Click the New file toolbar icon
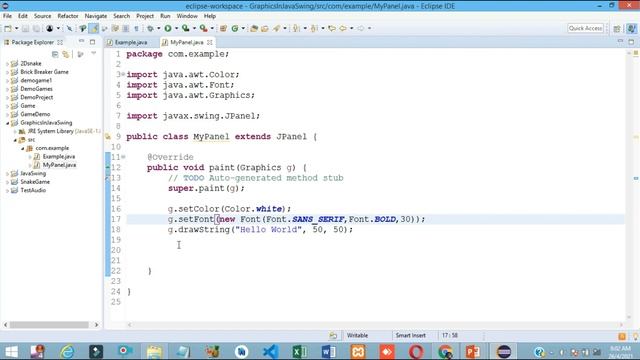640x360 pixels. tap(7, 28)
